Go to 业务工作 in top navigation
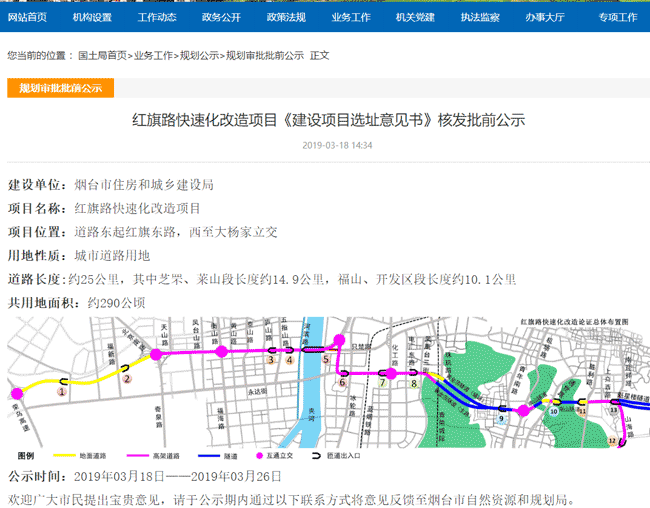This screenshot has height=508, width=650. pyautogui.click(x=350, y=17)
